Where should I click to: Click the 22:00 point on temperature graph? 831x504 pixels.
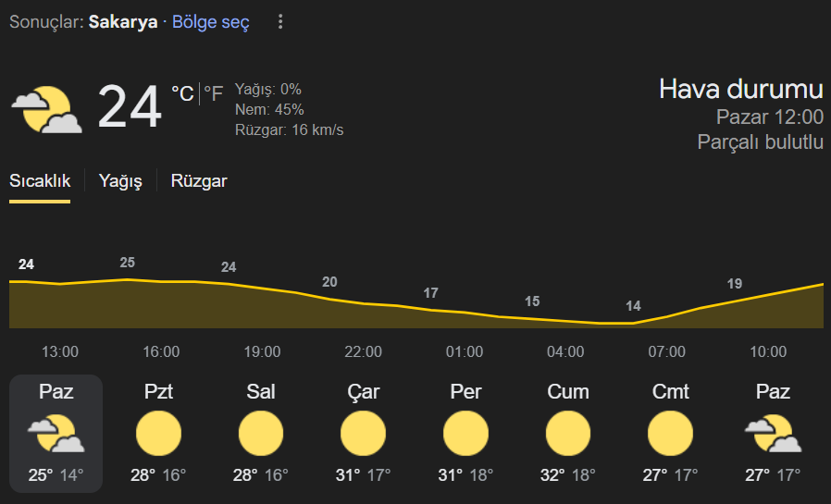coord(364,303)
